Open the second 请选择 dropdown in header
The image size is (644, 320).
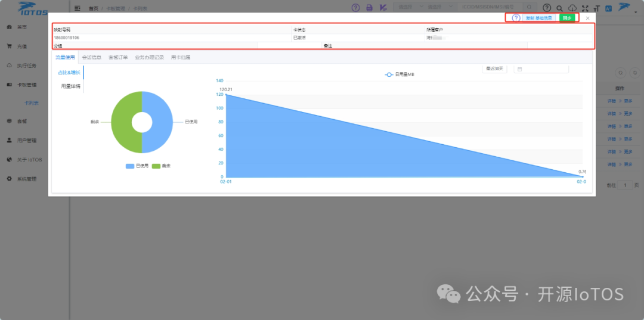click(439, 7)
